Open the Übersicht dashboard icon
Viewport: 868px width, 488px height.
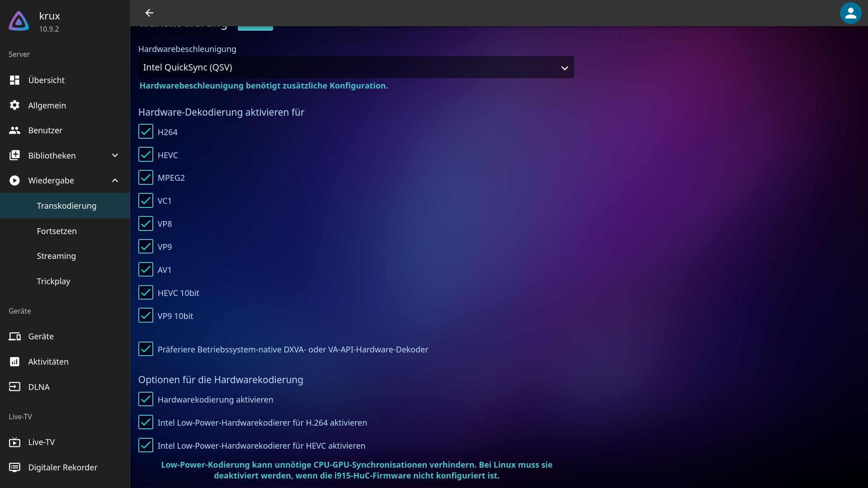coord(14,80)
